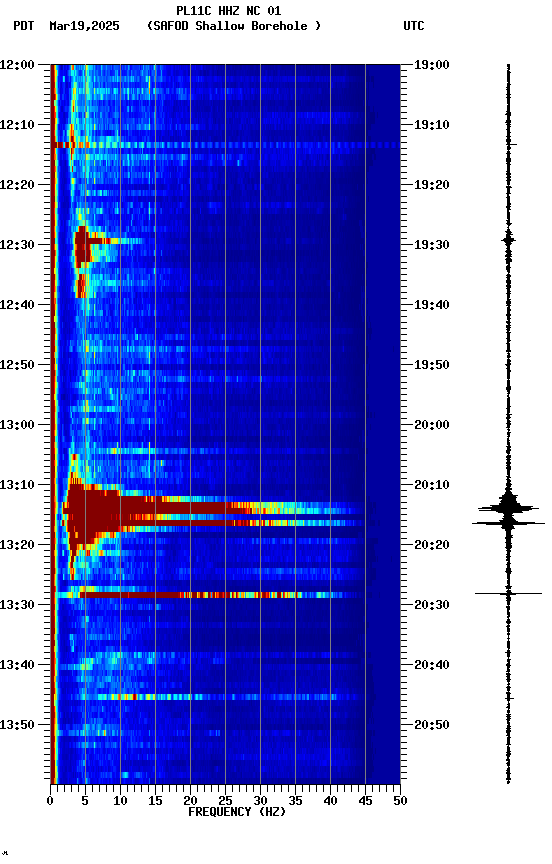Click the 40 Hz frequency tick label

point(330,801)
